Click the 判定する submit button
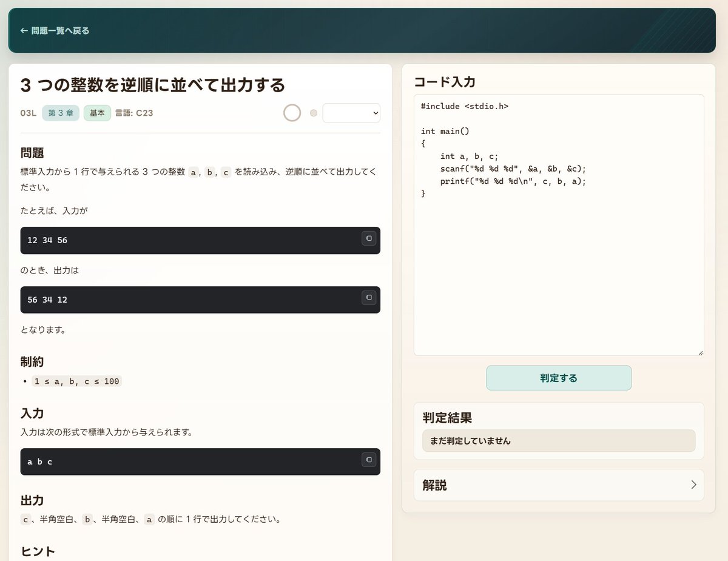Screen dimensions: 728x561 click(x=559, y=378)
